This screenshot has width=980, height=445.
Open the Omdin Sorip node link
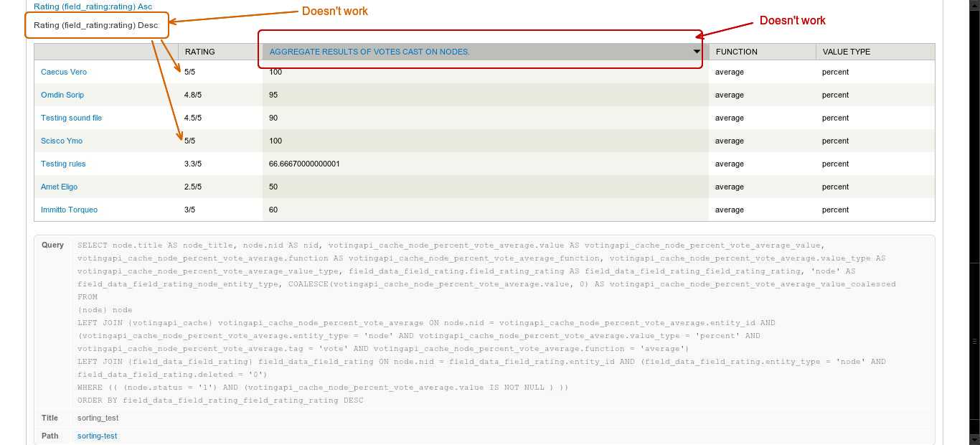[62, 95]
